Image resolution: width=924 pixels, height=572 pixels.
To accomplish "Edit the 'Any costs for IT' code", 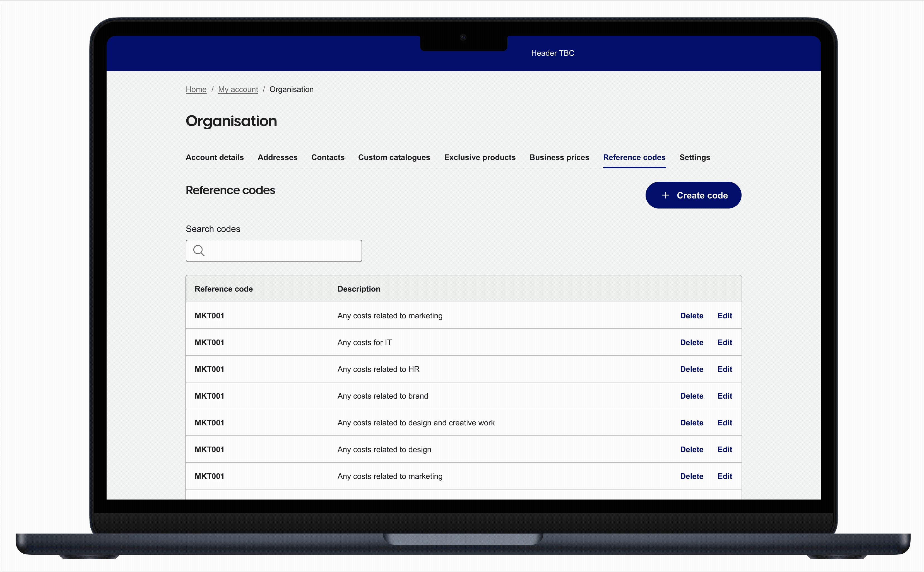I will (725, 342).
